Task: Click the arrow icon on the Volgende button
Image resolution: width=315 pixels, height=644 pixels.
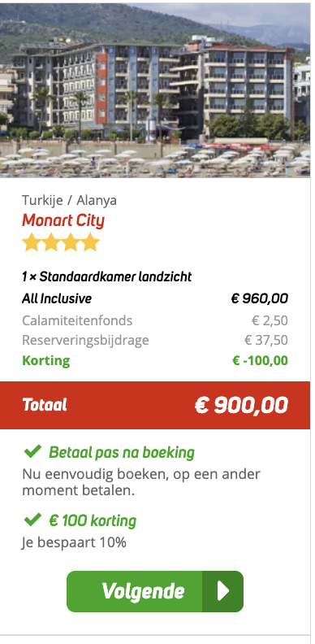Action: (223, 591)
